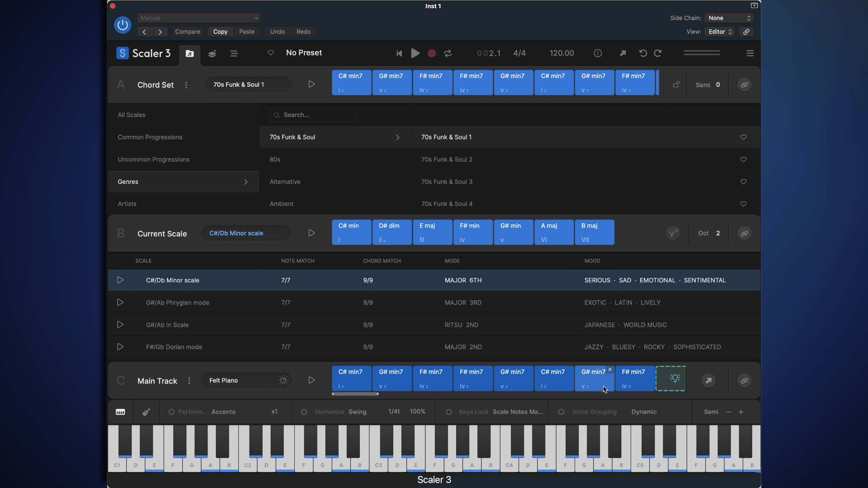This screenshot has height=488, width=868.
Task: Open the layers arrange tab
Action: [212, 53]
